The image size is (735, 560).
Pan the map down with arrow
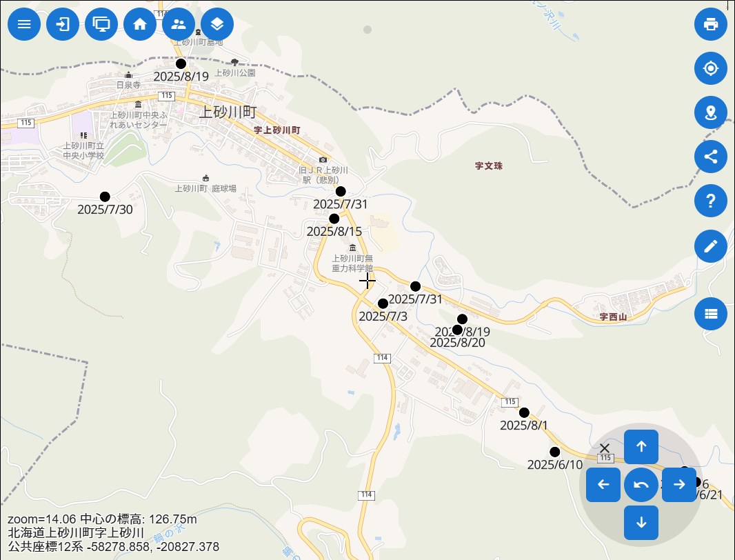click(x=641, y=523)
